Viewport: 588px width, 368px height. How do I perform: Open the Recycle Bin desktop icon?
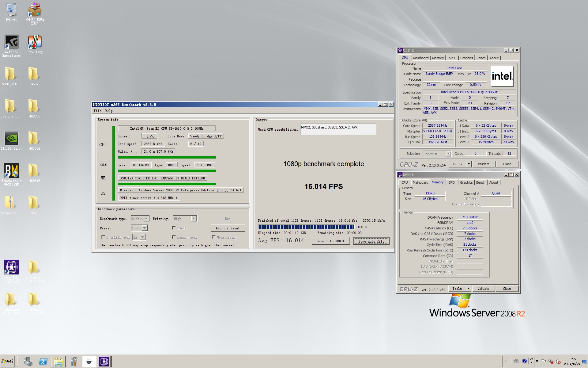[11, 12]
